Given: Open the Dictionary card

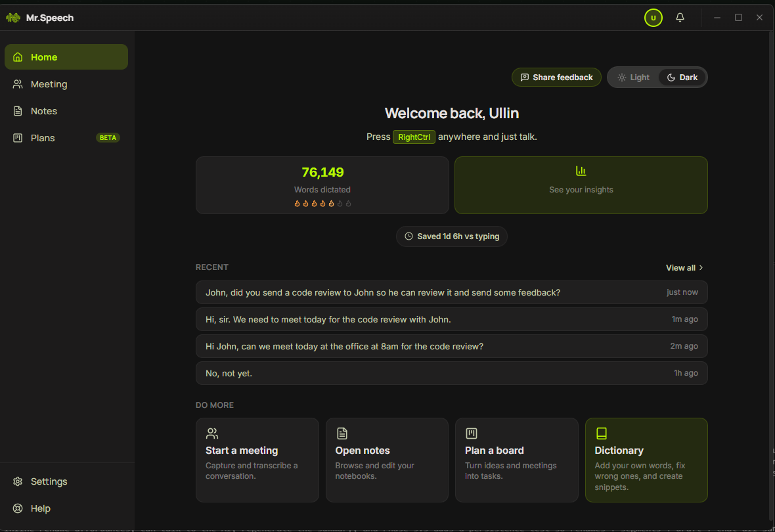Looking at the screenshot, I should [x=646, y=460].
